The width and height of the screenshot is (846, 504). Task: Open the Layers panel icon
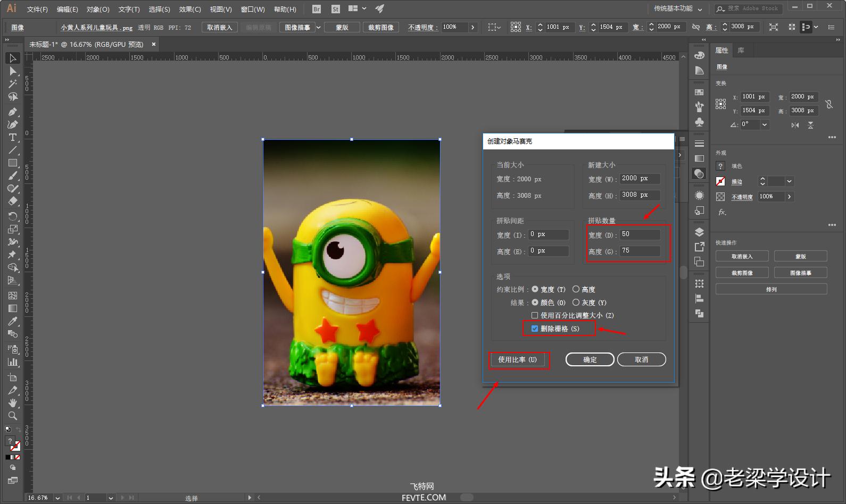pyautogui.click(x=699, y=232)
